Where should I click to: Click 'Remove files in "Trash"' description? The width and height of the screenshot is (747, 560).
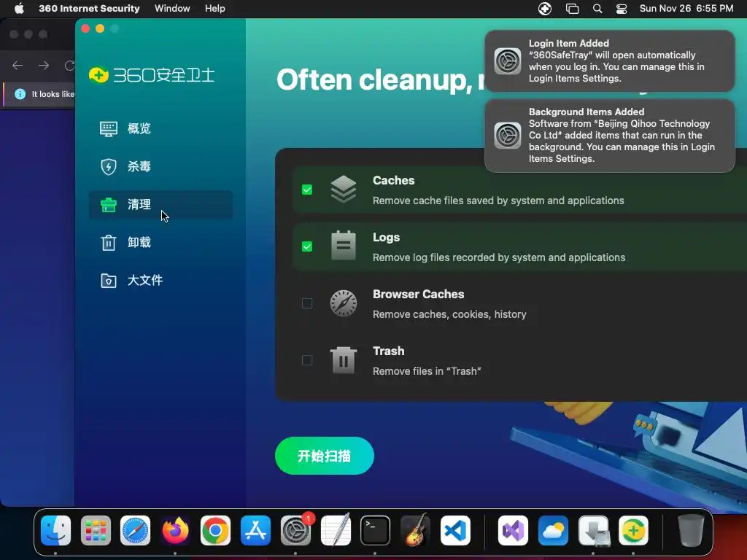(x=427, y=371)
